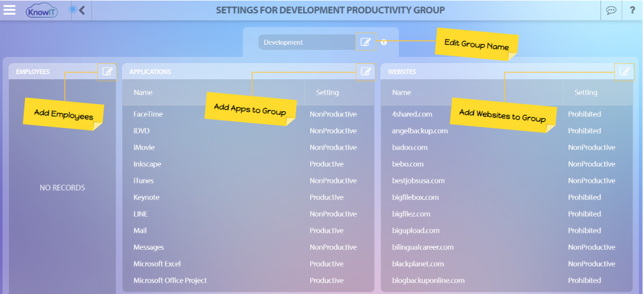Viewport: 644px width, 294px height.
Task: Open the Employees edit icon
Action: (x=107, y=72)
